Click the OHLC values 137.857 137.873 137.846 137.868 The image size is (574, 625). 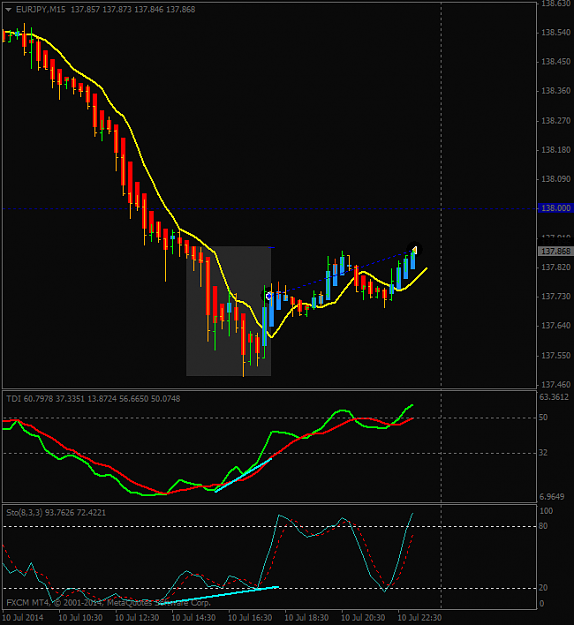[x=133, y=10]
